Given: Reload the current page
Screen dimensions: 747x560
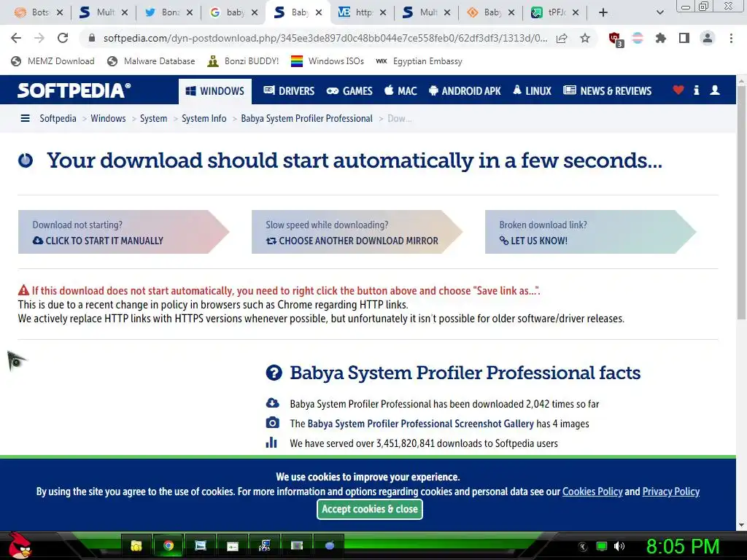Looking at the screenshot, I should click(63, 38).
